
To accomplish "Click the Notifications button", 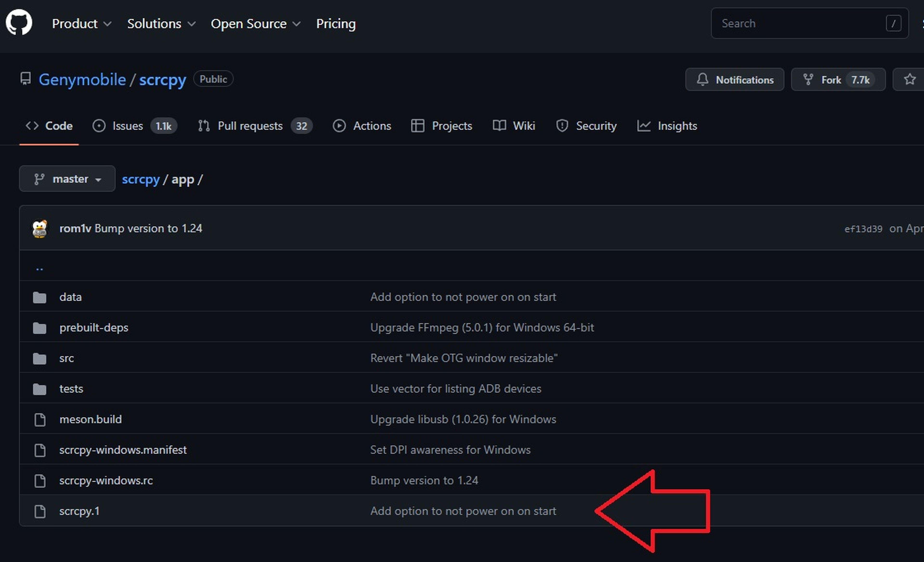I will coord(734,79).
